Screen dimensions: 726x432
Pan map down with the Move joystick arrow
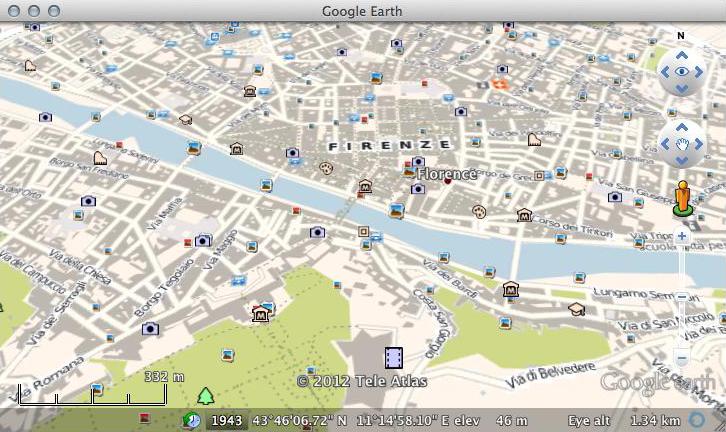click(x=682, y=160)
